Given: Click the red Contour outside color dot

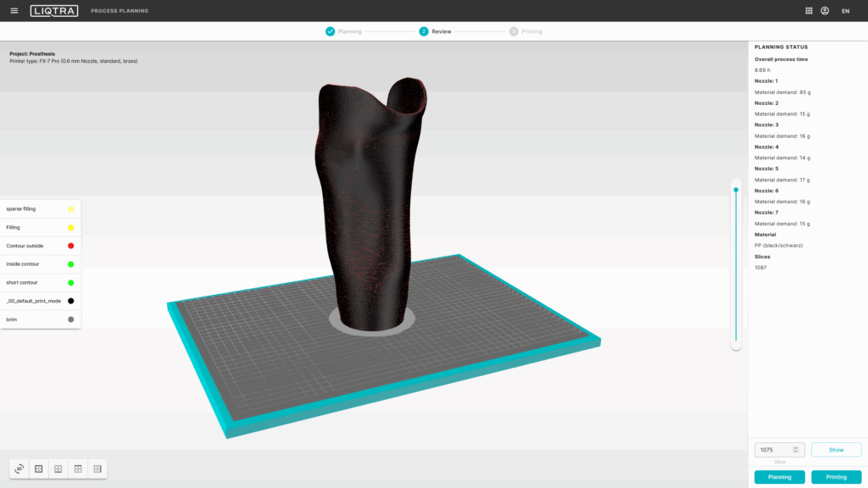Looking at the screenshot, I should [x=70, y=246].
